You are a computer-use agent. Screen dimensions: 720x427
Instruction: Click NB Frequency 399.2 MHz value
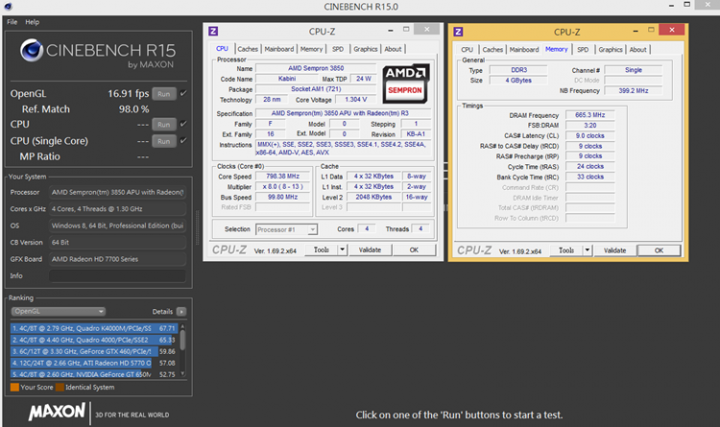pos(633,90)
